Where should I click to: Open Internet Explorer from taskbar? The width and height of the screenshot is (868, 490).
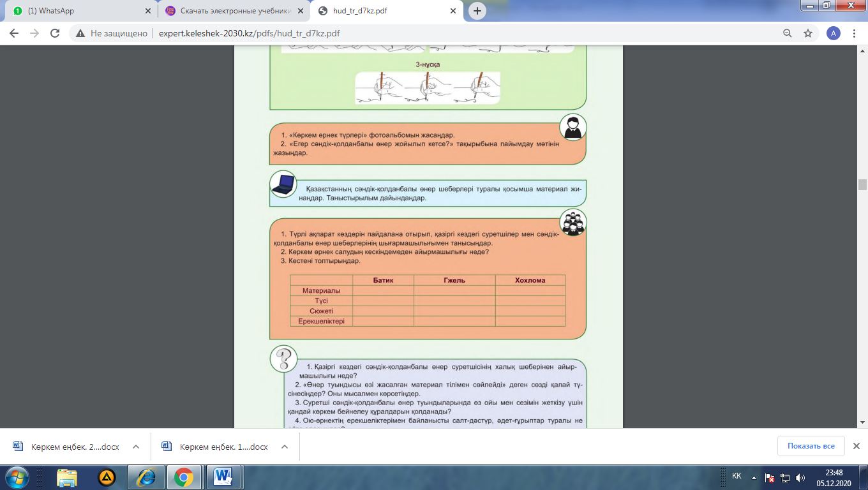point(146,477)
